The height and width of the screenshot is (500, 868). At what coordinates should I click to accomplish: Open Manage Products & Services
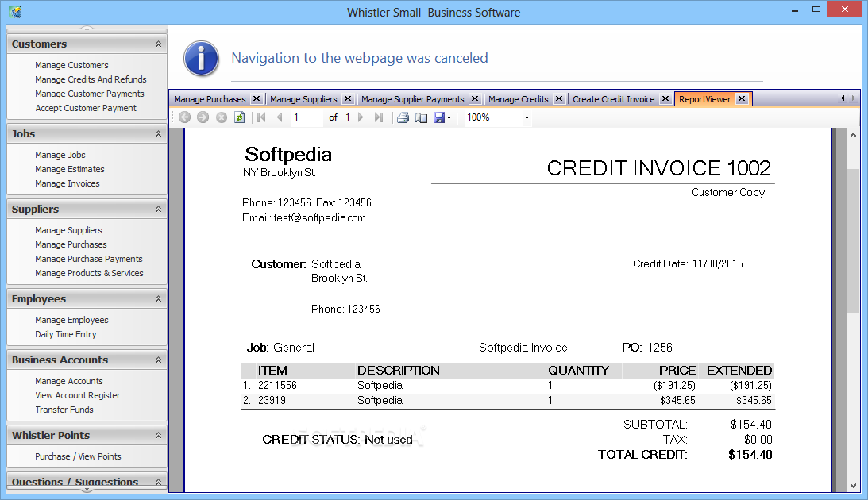(x=89, y=273)
